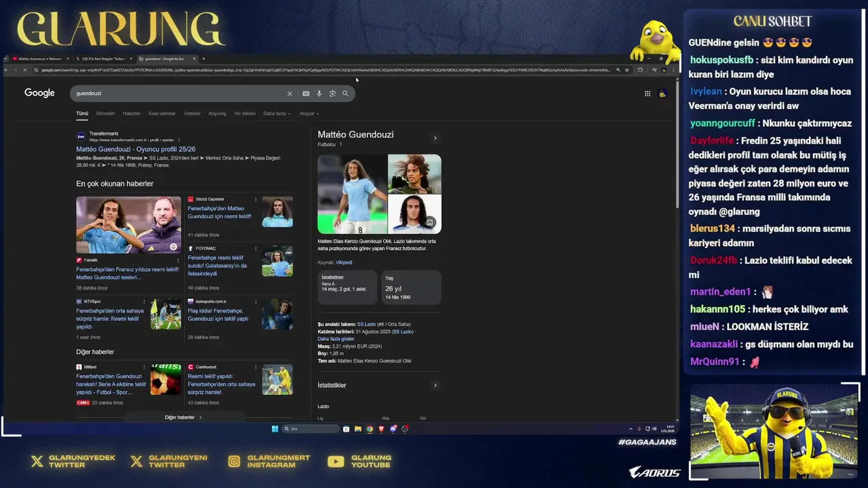Viewport: 868px width, 488px height.
Task: Expand the İstatistikler section arrow
Action: (x=435, y=386)
